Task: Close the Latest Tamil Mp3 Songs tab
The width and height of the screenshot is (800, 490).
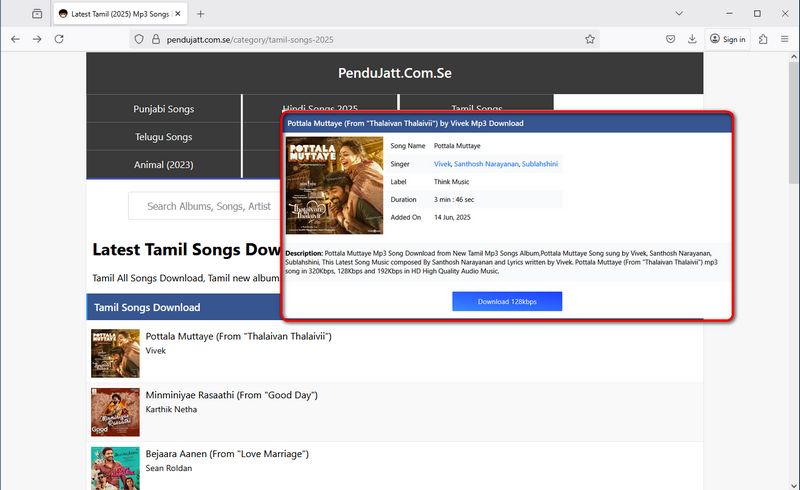Action: (x=178, y=14)
